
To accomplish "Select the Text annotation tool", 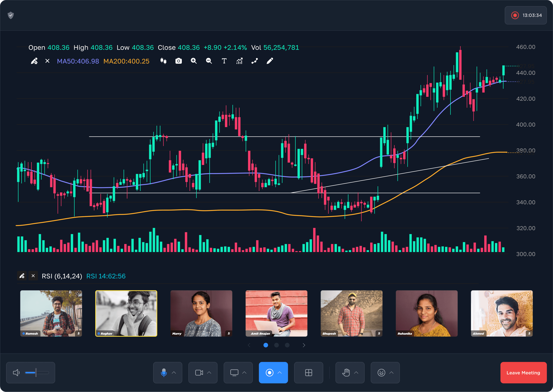I will click(224, 61).
